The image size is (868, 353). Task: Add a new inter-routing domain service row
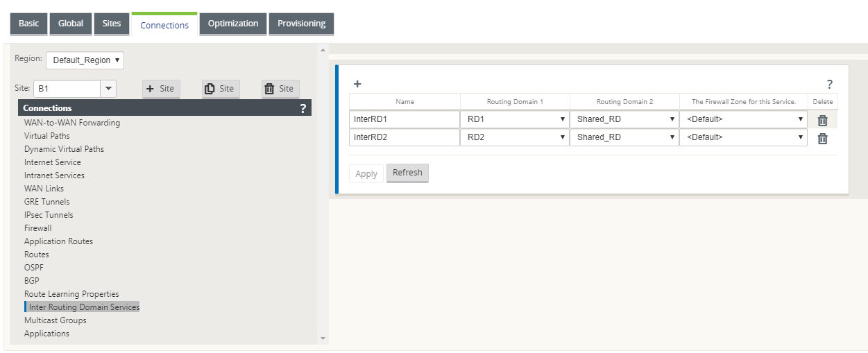click(357, 84)
